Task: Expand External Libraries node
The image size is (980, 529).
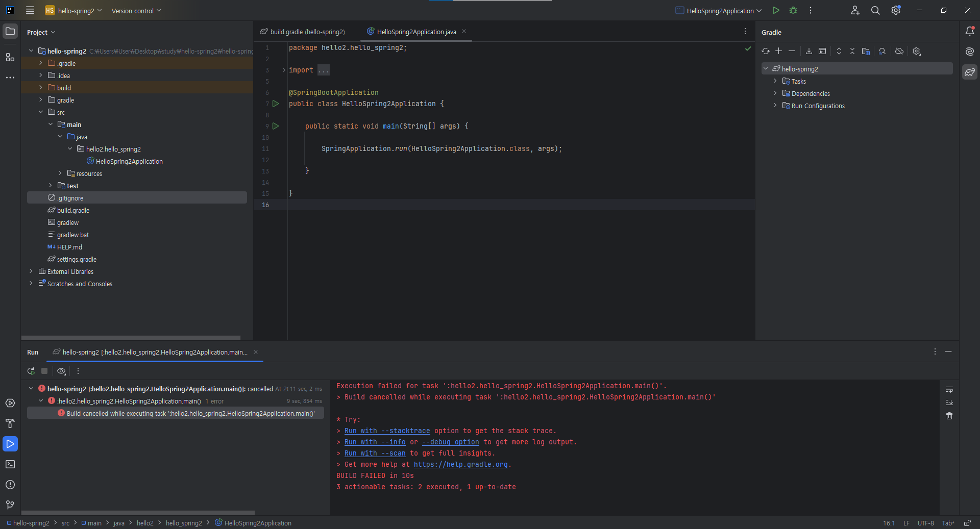Action: click(31, 271)
